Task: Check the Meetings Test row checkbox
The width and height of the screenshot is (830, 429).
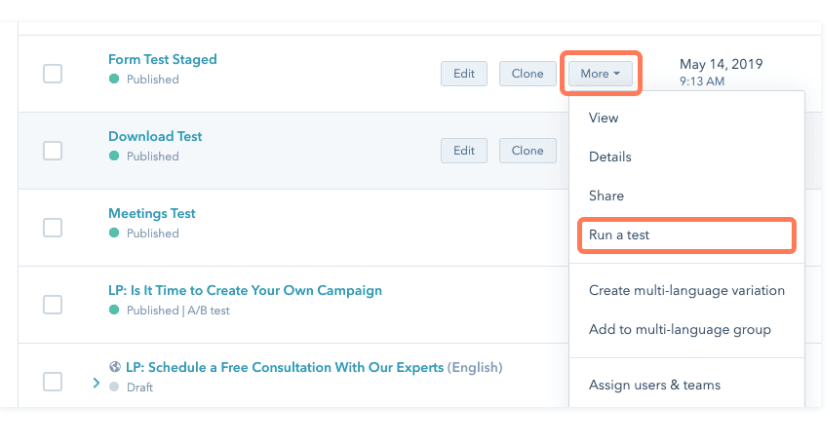Action: 52,228
